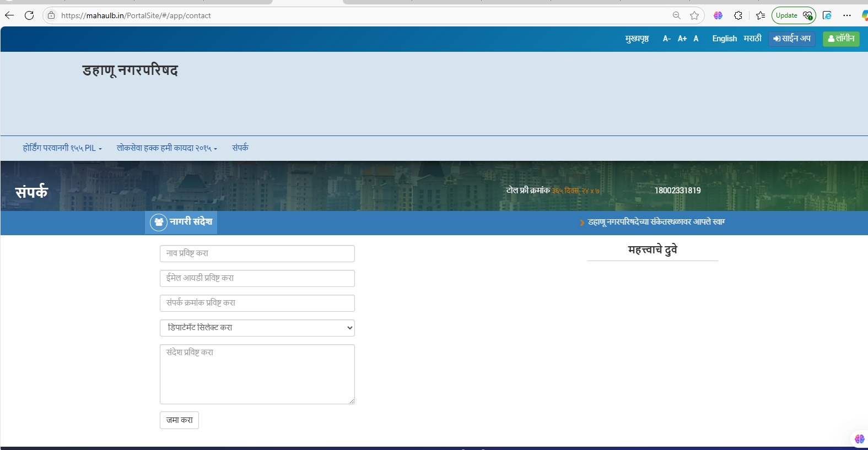
Task: Reset font size with A
Action: tap(696, 39)
